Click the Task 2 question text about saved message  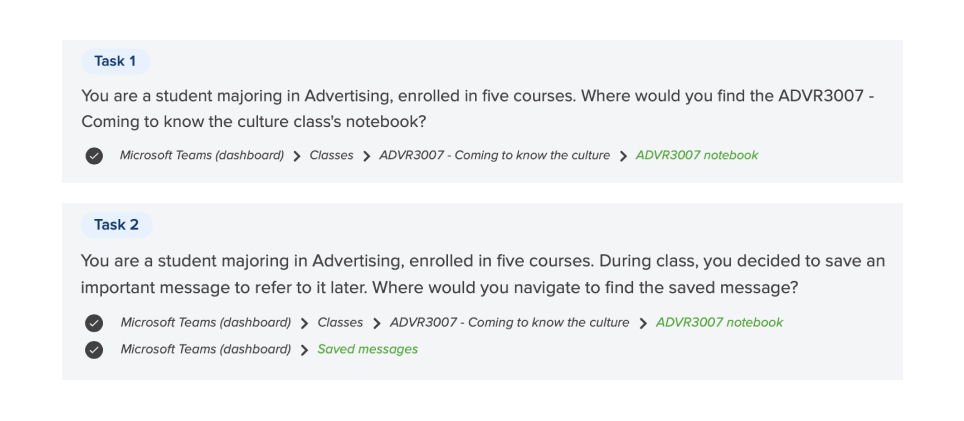pyautogui.click(x=483, y=274)
